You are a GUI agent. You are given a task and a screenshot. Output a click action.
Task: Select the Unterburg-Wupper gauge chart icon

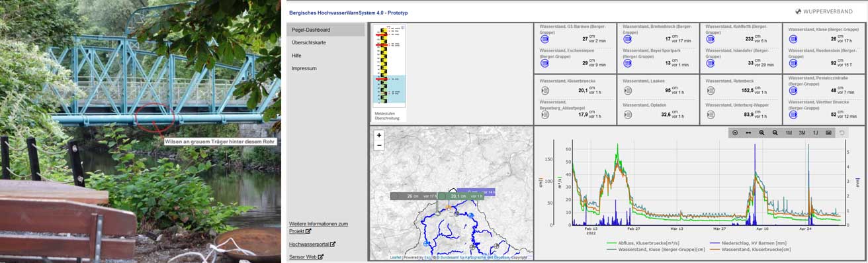point(711,115)
